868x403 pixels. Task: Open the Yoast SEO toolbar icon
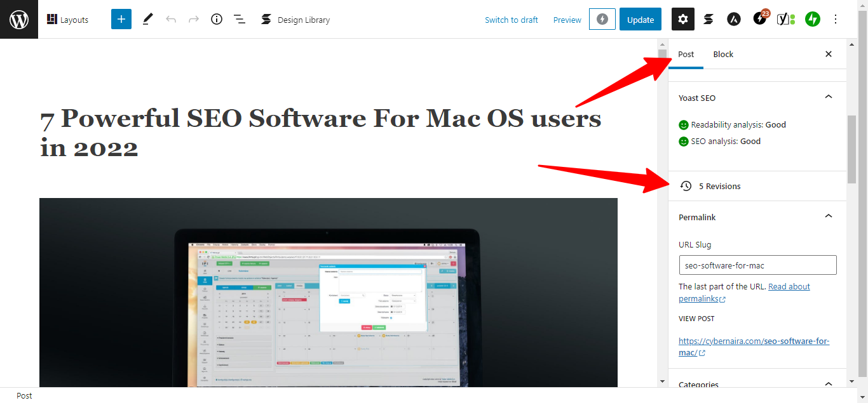(786, 19)
